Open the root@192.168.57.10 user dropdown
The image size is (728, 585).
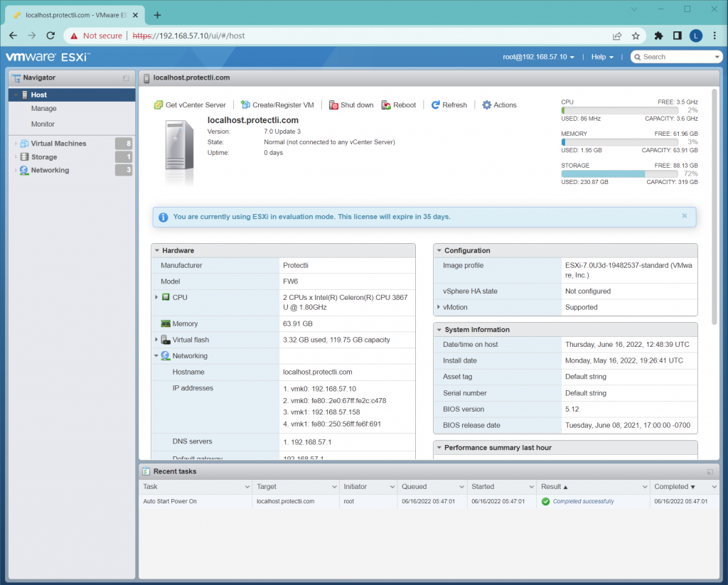point(538,57)
